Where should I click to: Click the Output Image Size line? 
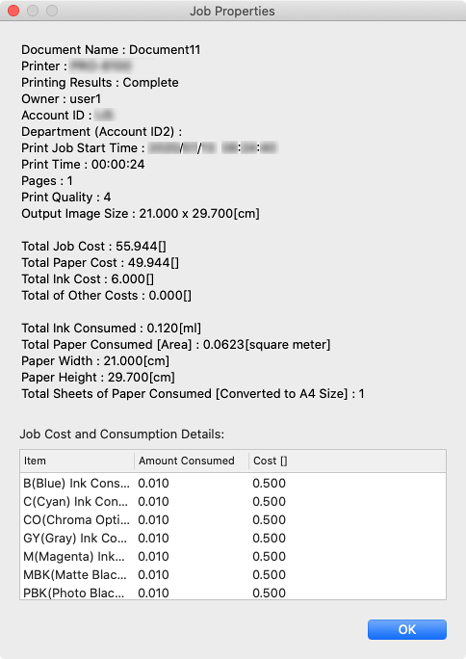click(x=140, y=214)
